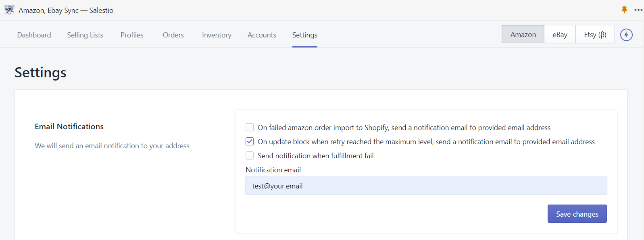The height and width of the screenshot is (240, 644).
Task: Enable notification when fulfillment fails checkbox
Action: point(250,155)
